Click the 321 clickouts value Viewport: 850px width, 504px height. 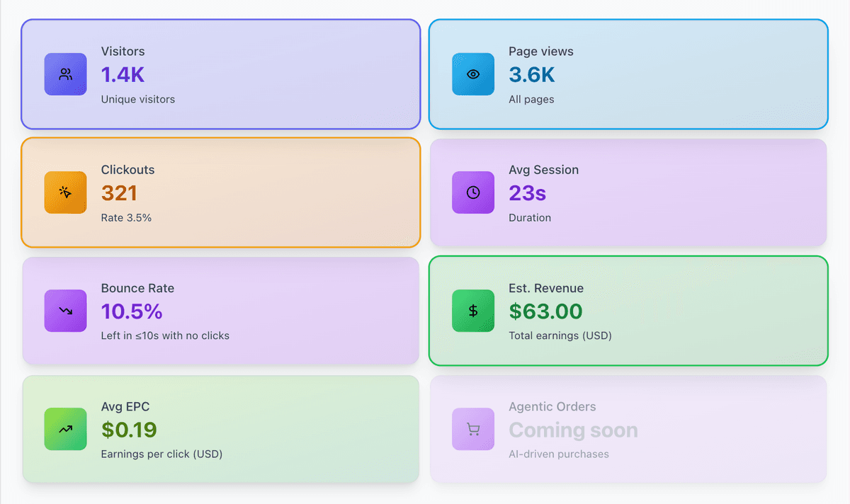119,193
